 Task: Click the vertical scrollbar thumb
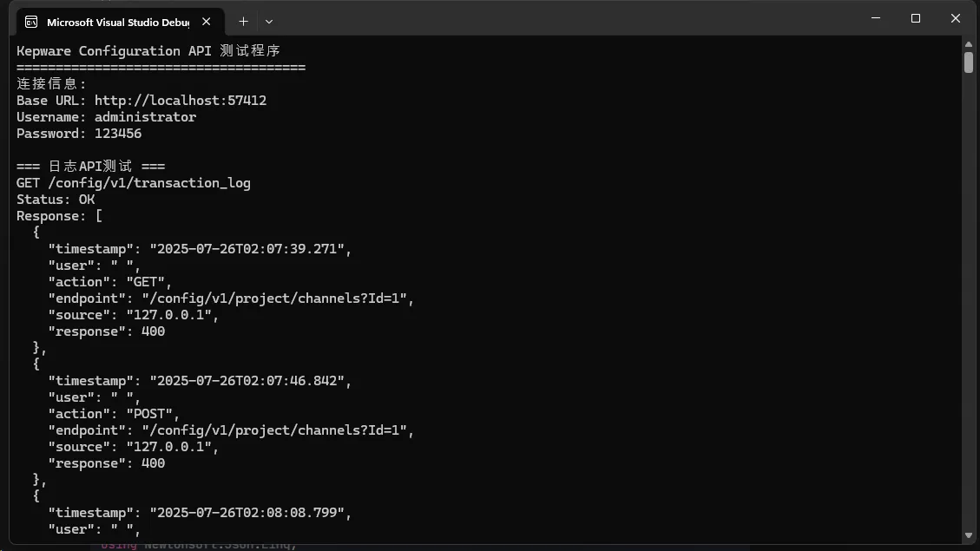pyautogui.click(x=968, y=62)
